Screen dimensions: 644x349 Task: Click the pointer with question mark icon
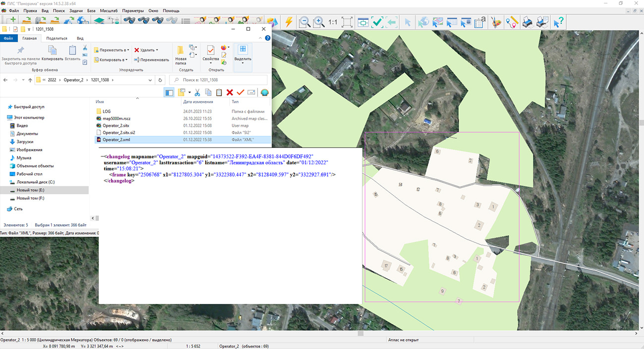559,22
